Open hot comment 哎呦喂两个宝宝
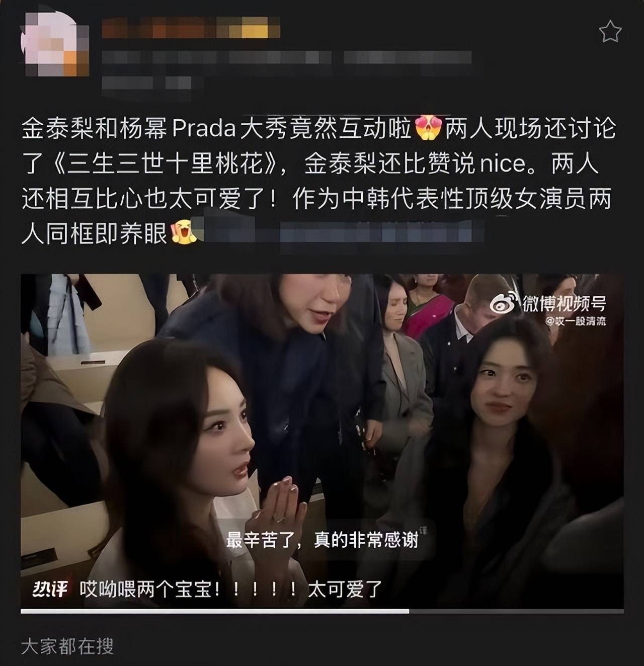The width and height of the screenshot is (644, 666). (231, 589)
